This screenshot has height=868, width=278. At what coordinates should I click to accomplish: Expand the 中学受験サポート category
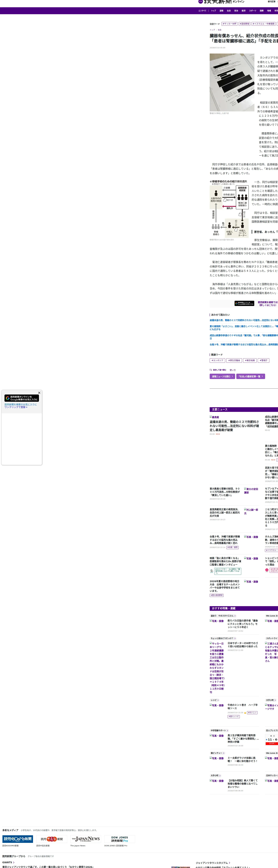pos(219,731)
